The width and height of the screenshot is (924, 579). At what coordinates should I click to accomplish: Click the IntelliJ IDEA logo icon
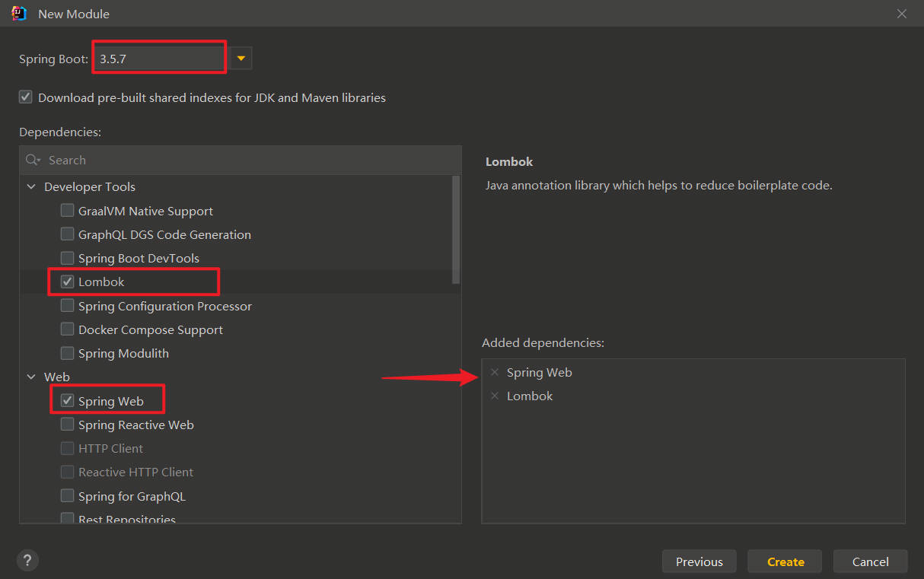[x=19, y=14]
